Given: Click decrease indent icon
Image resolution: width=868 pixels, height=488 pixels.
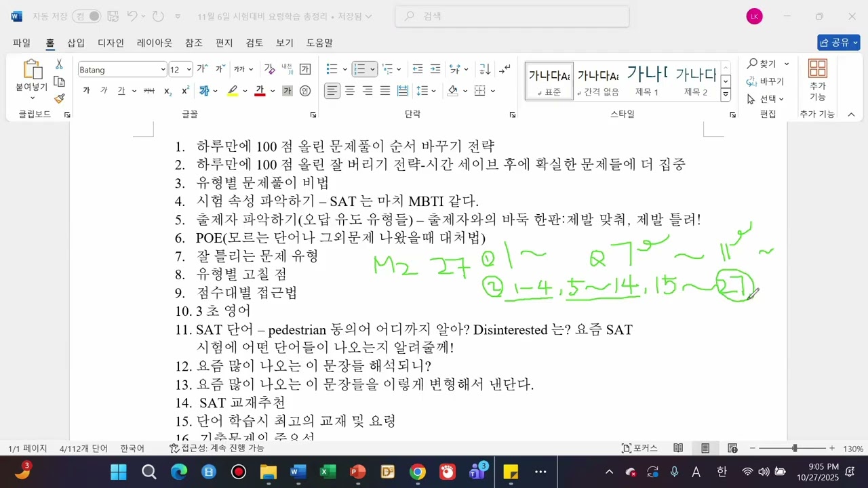Looking at the screenshot, I should pyautogui.click(x=418, y=69).
